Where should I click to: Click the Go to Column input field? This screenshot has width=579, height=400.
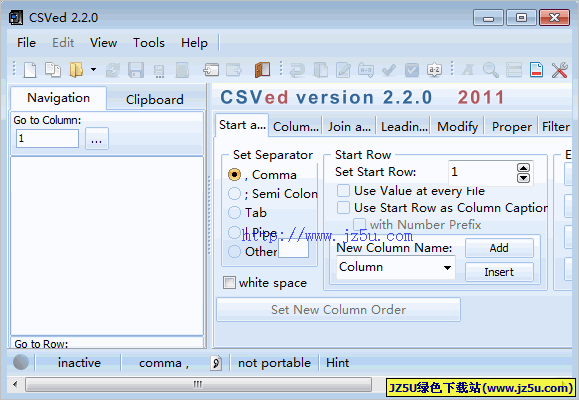(47, 139)
